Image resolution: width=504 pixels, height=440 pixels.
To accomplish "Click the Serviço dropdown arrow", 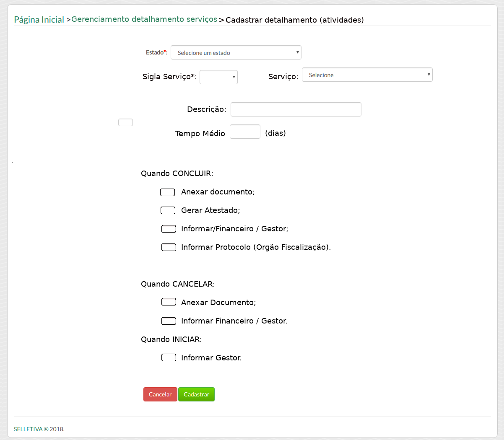I will [429, 75].
